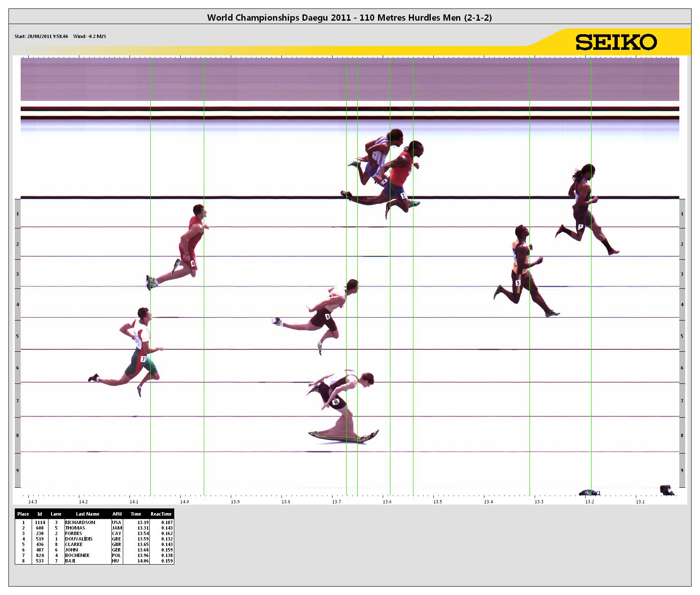Click the SEIKO logo
The image size is (700, 595).
pos(616,42)
